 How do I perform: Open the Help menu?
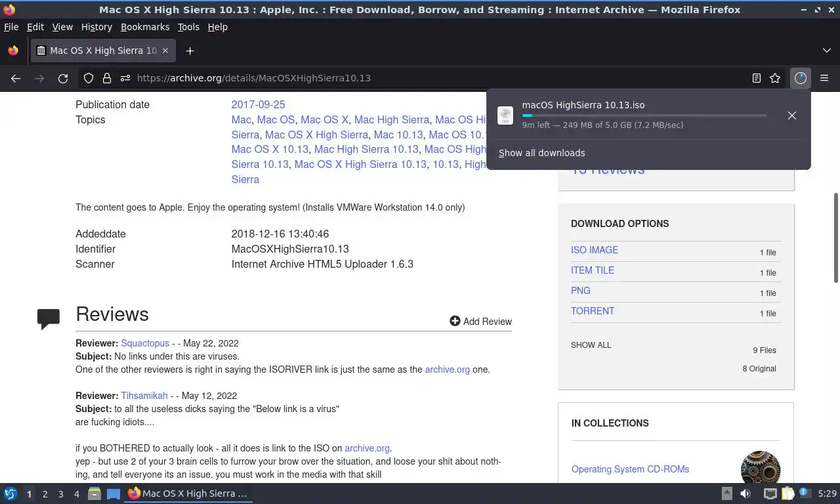[x=217, y=27]
